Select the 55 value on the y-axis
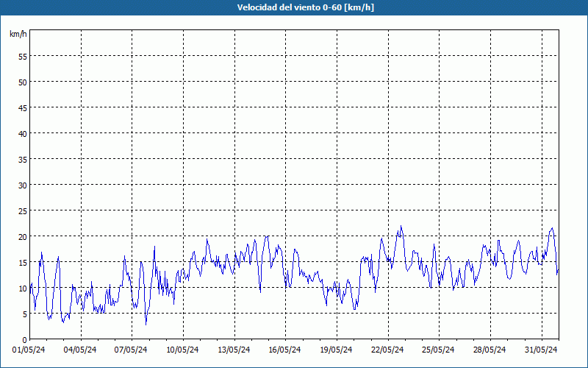 [23, 57]
